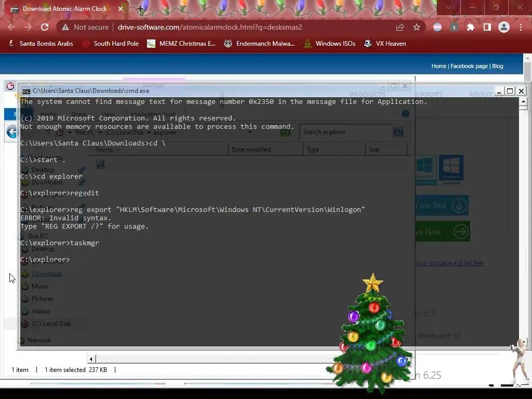Click the browser forward arrow

tap(28, 27)
